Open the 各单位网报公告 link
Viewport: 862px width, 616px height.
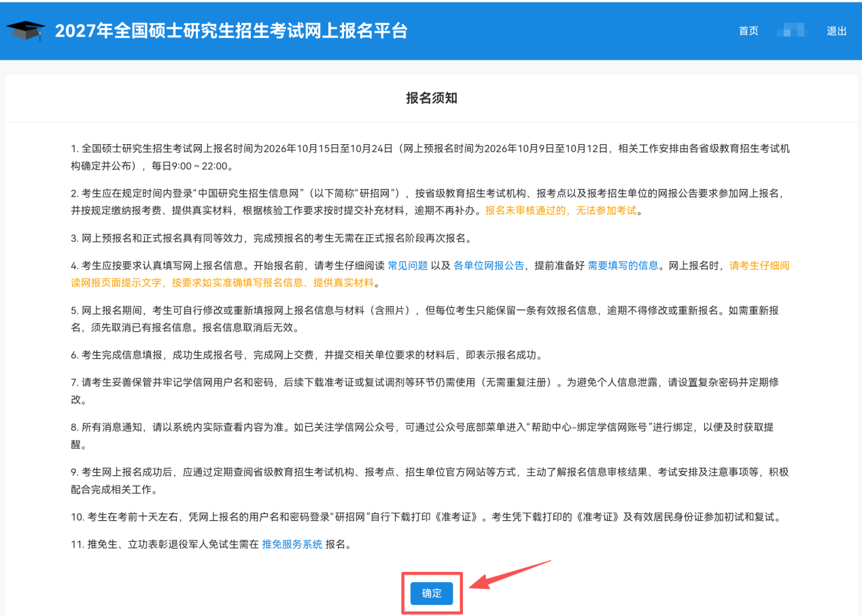point(489,265)
